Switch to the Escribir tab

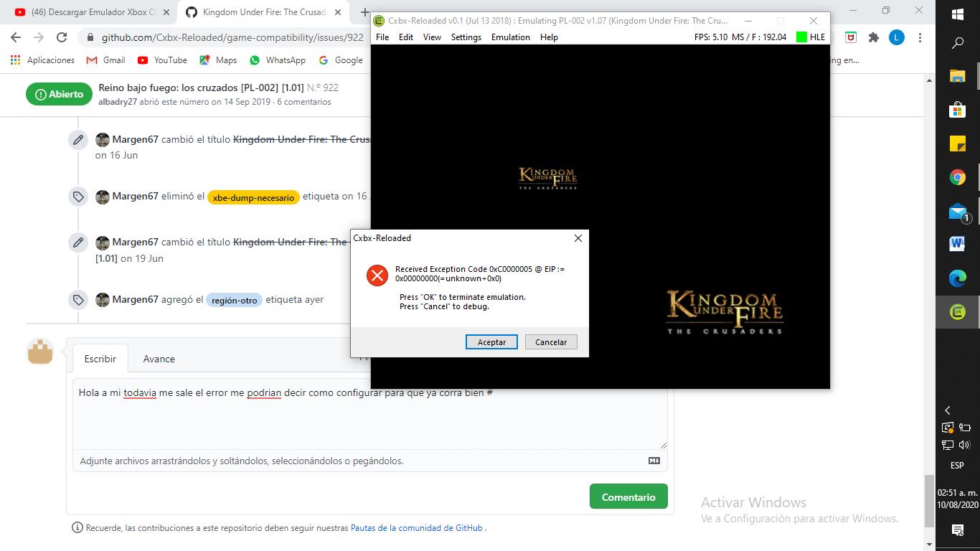pyautogui.click(x=100, y=359)
